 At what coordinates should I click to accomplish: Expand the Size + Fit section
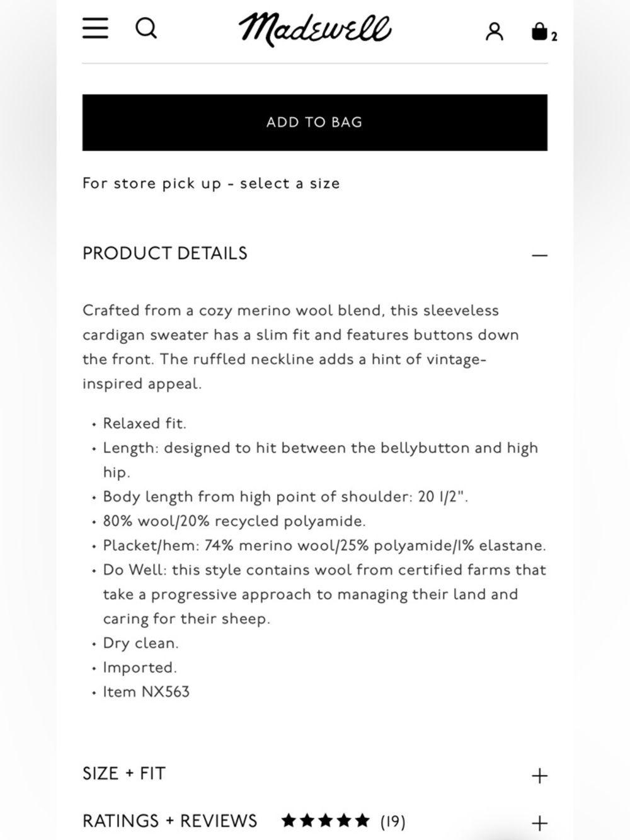point(539,775)
